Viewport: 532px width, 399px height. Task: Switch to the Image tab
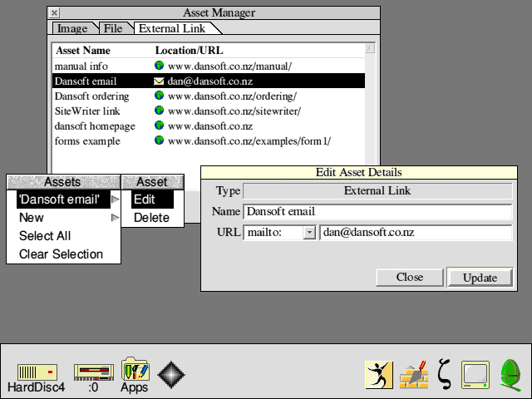click(72, 28)
